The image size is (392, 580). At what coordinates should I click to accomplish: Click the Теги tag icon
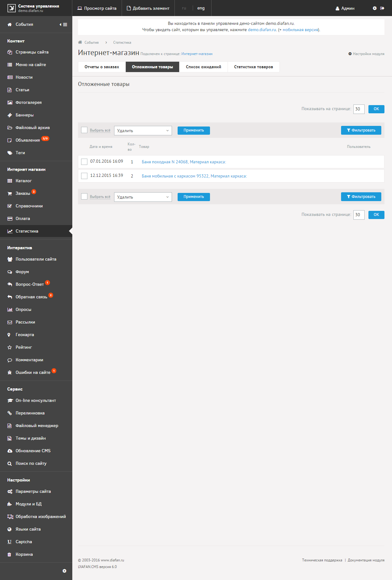tap(10, 153)
